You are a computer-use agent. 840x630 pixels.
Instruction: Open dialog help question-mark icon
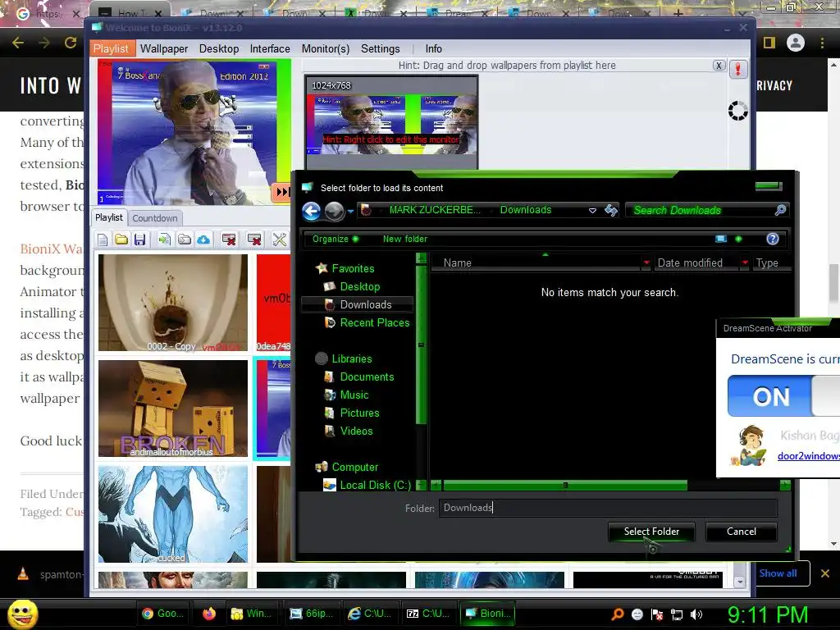tap(772, 239)
